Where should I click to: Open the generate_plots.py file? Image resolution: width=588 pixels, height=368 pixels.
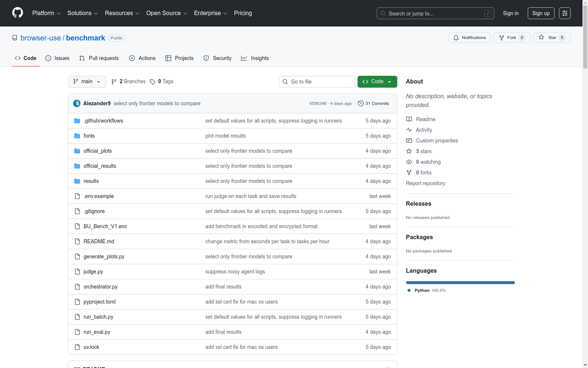pyautogui.click(x=104, y=256)
